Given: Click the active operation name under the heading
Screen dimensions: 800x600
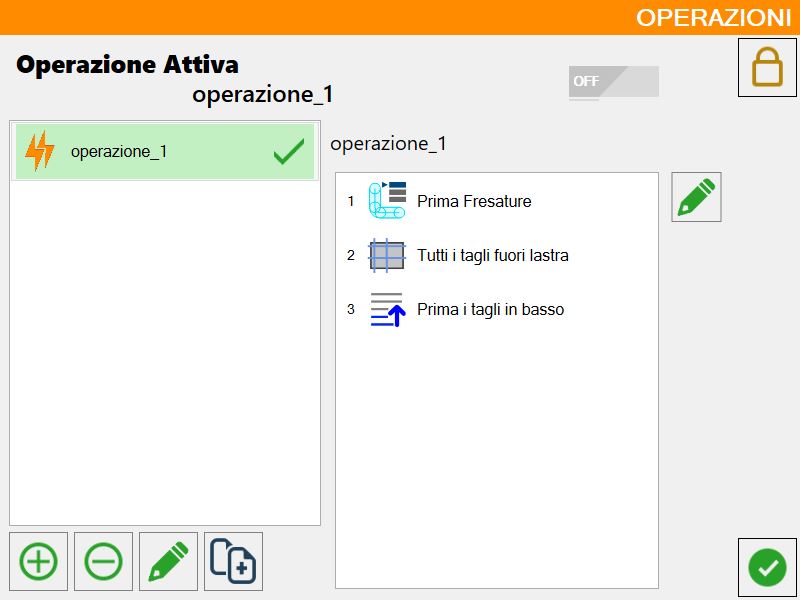Looking at the screenshot, I should [262, 94].
